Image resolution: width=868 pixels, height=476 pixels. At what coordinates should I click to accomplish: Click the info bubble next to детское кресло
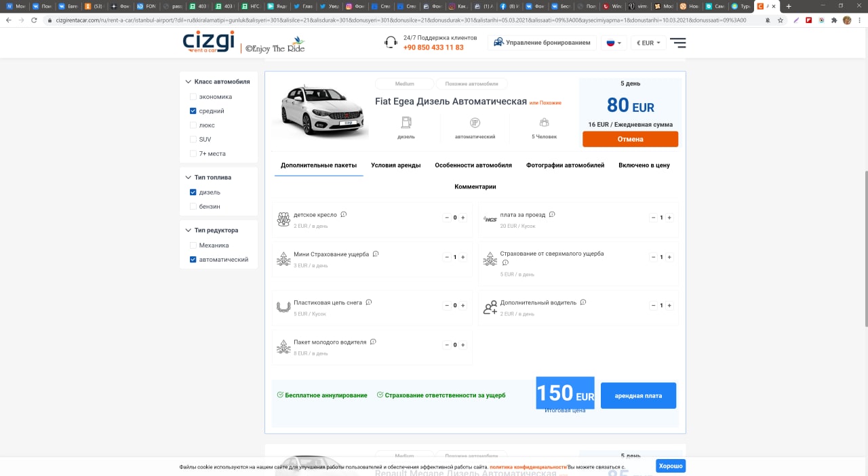pos(344,214)
